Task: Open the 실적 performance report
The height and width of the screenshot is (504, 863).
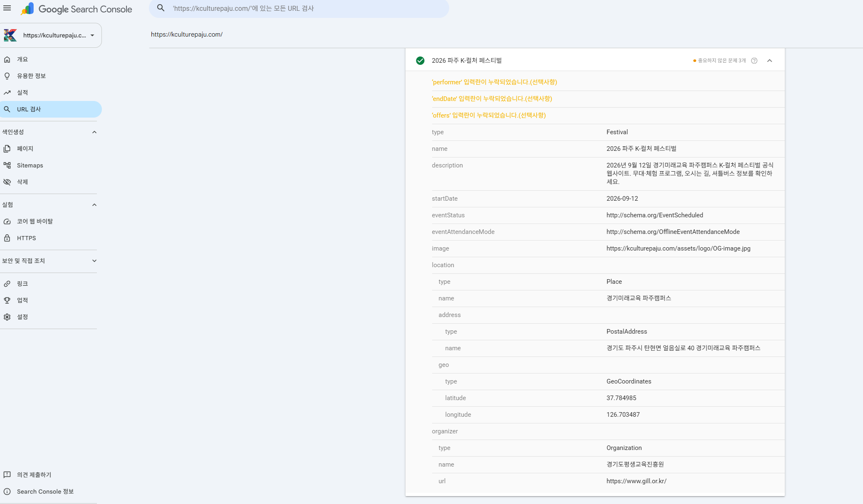Action: coord(51,93)
